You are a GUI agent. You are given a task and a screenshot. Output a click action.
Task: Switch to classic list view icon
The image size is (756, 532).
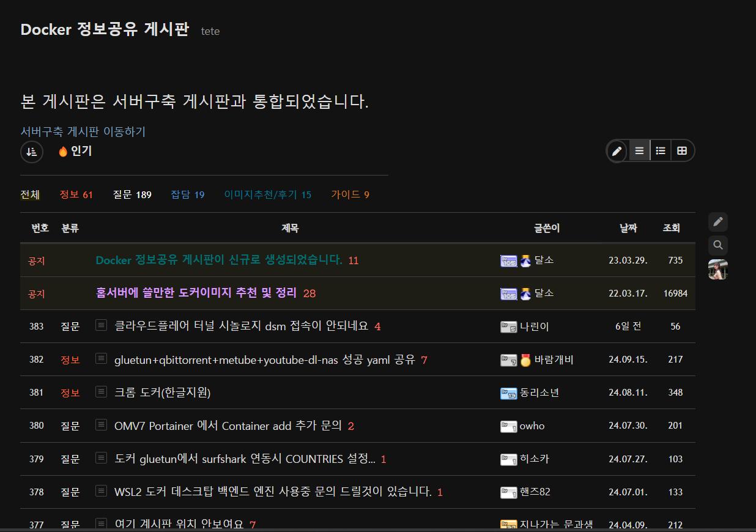pos(639,151)
